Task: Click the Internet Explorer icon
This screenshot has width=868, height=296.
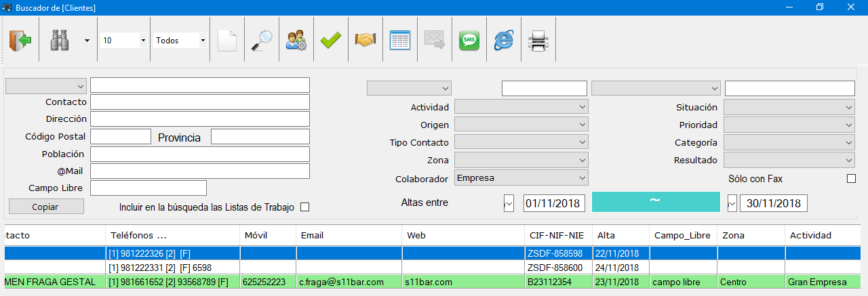Action: [x=503, y=41]
